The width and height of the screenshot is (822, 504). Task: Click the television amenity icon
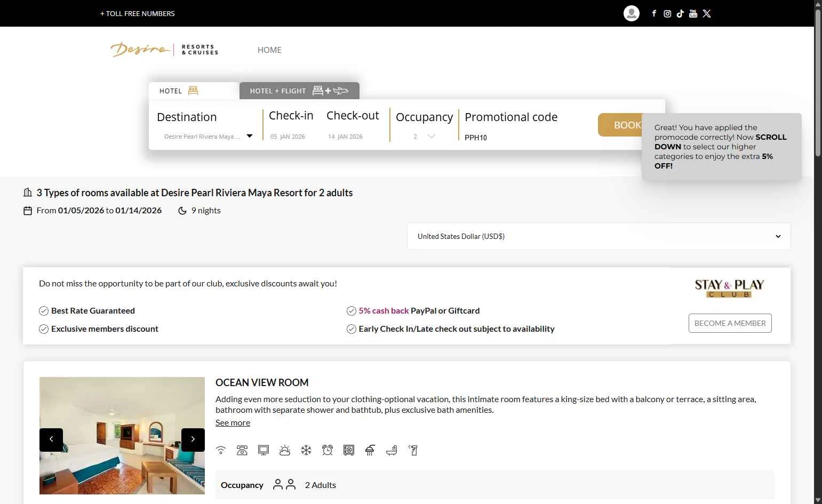coord(264,450)
